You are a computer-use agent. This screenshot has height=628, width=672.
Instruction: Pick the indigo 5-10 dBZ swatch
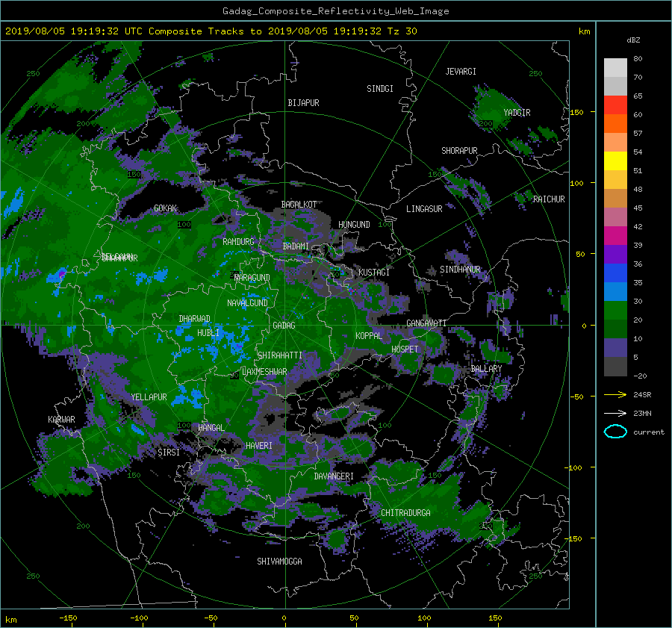[615, 348]
